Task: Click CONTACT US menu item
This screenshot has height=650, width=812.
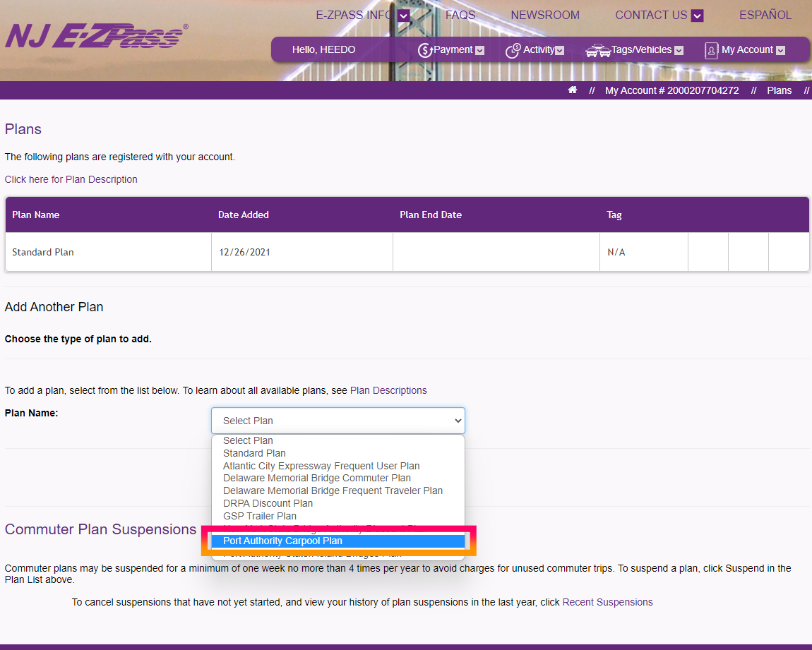Action: (x=651, y=15)
